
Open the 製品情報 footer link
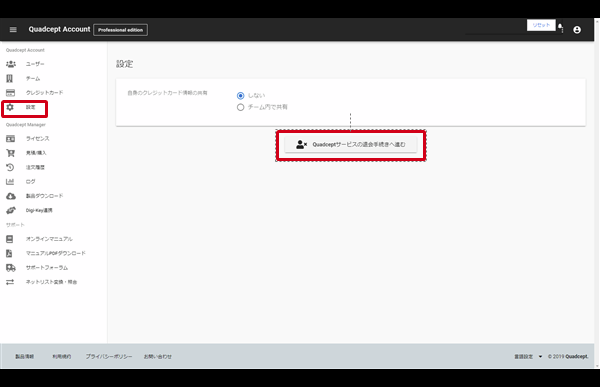coord(24,356)
